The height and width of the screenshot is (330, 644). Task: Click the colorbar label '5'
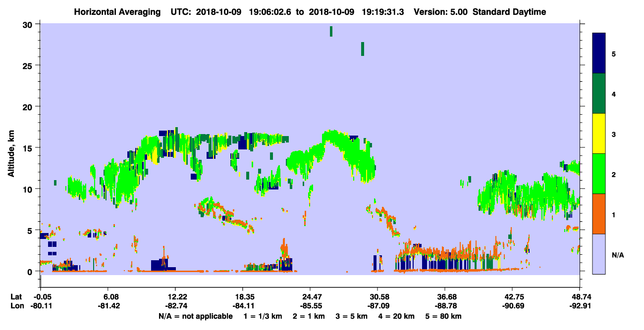[614, 53]
